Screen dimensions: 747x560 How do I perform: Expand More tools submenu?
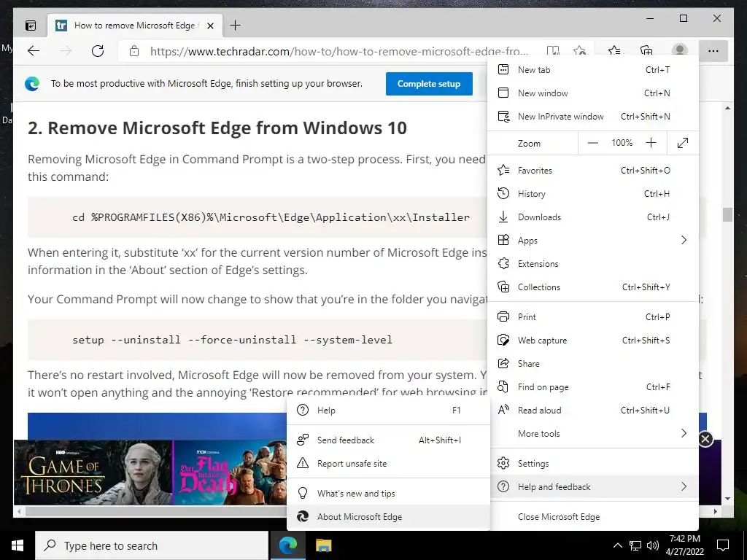coord(593,434)
